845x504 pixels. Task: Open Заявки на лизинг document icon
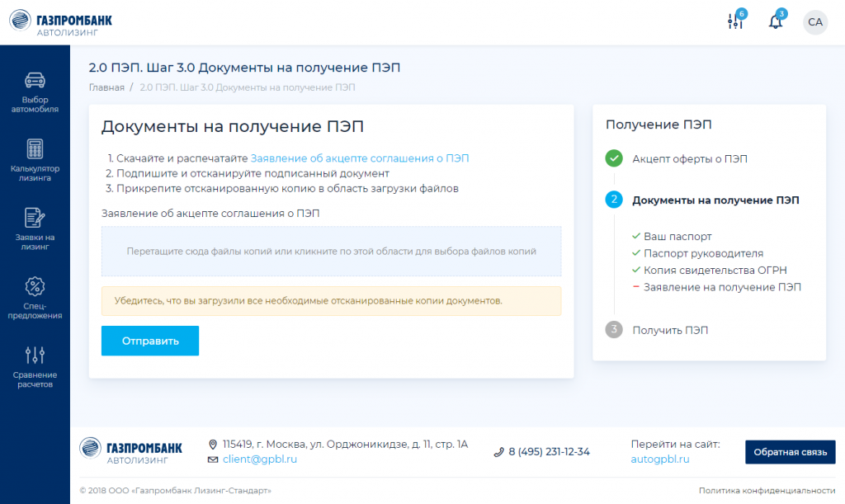click(x=35, y=218)
